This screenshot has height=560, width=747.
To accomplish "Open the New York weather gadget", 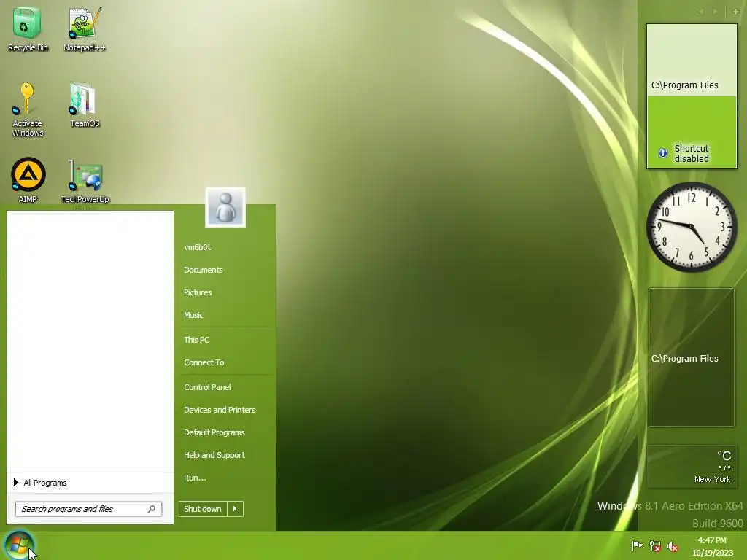I will [692, 467].
